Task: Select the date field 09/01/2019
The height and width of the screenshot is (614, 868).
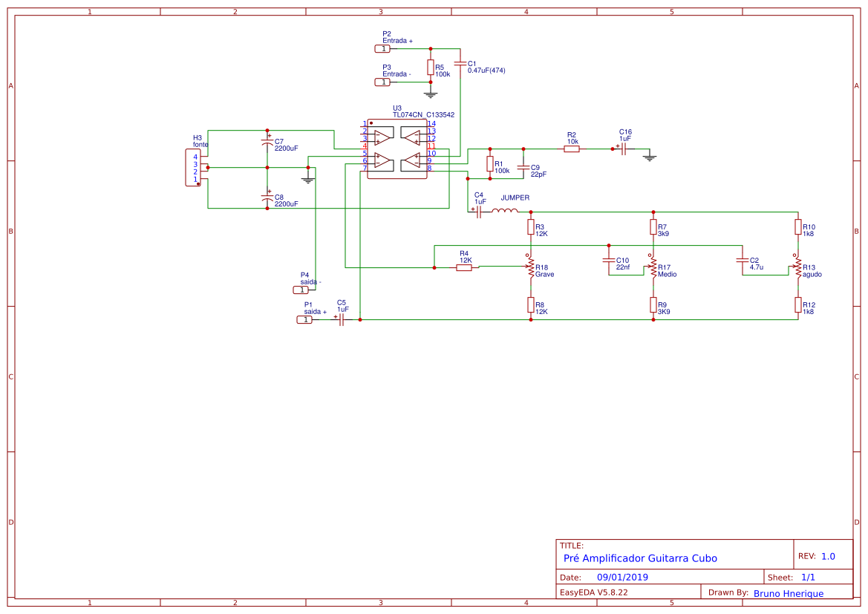Action: coord(622,577)
